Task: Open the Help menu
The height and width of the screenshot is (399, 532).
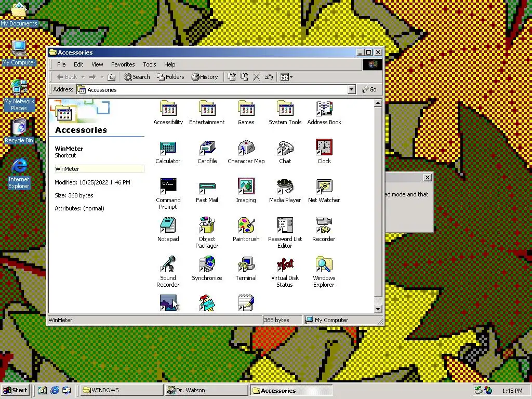Action: (x=170, y=64)
